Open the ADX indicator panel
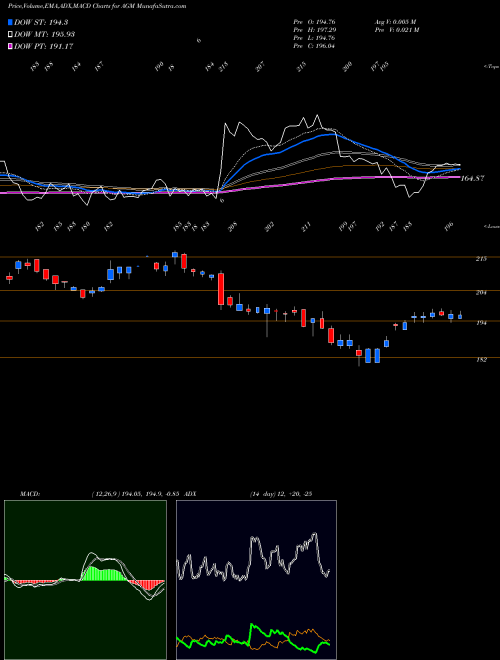The width and height of the screenshot is (500, 660). click(x=256, y=580)
